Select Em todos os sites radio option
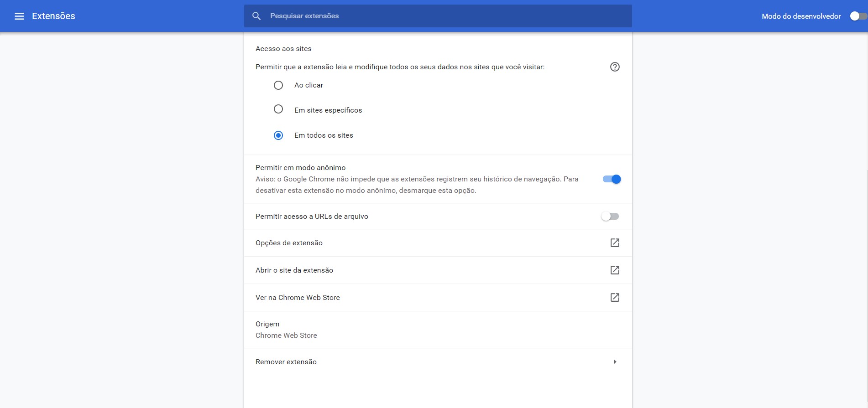 pyautogui.click(x=278, y=135)
